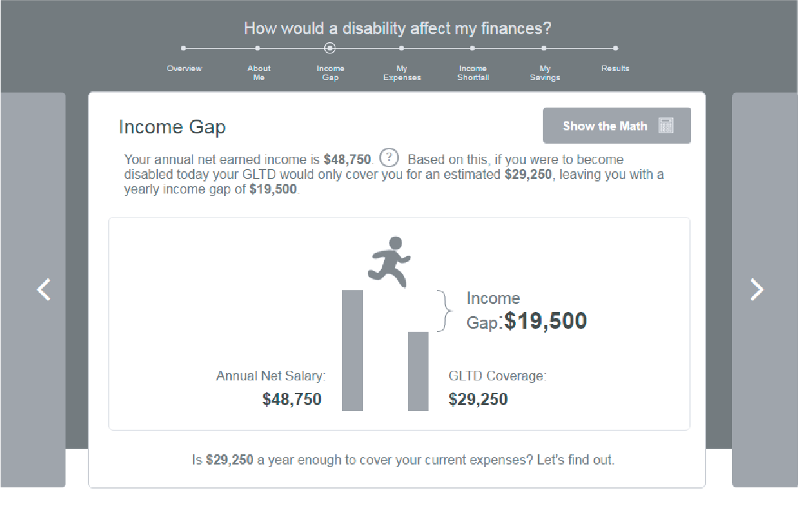812x506 pixels.
Task: Click the taller Annual Net Salary bar
Action: click(x=352, y=350)
